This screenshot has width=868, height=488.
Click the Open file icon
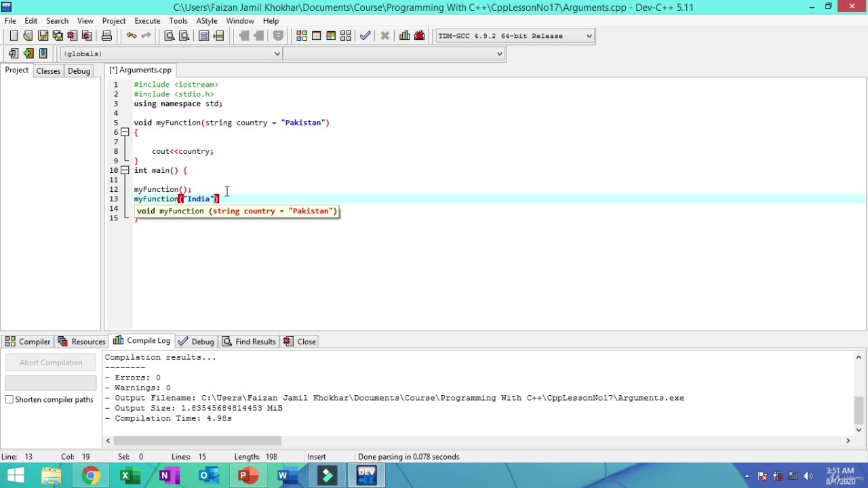coord(28,36)
